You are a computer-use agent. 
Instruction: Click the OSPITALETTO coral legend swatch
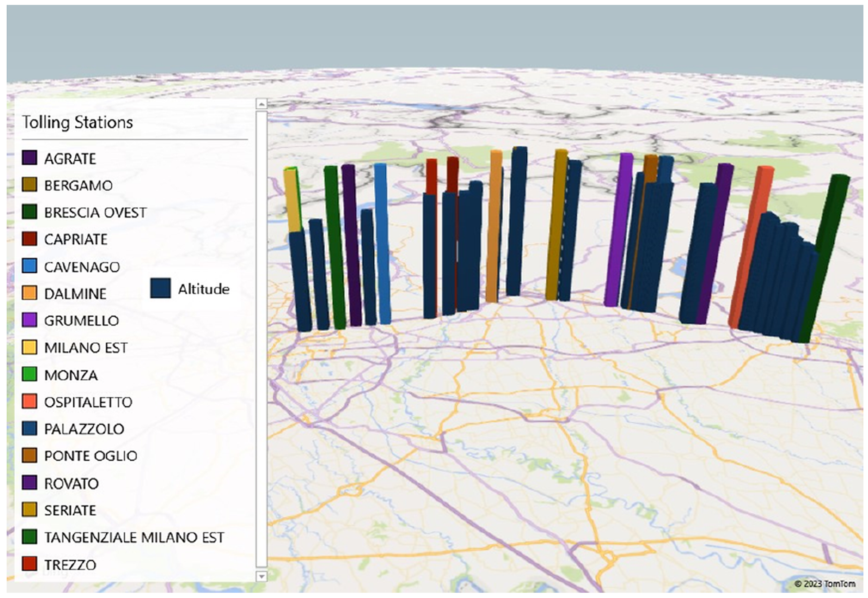tap(29, 401)
